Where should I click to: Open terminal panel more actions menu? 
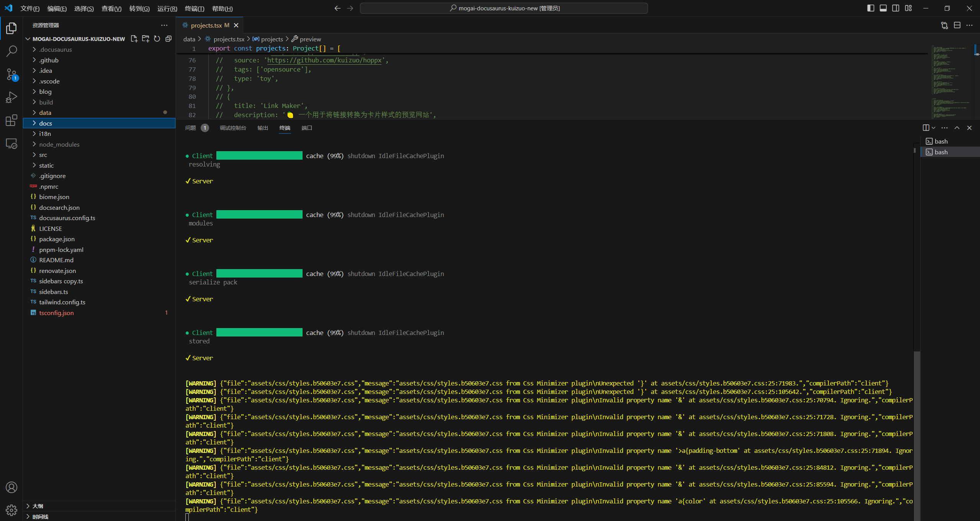pos(944,128)
